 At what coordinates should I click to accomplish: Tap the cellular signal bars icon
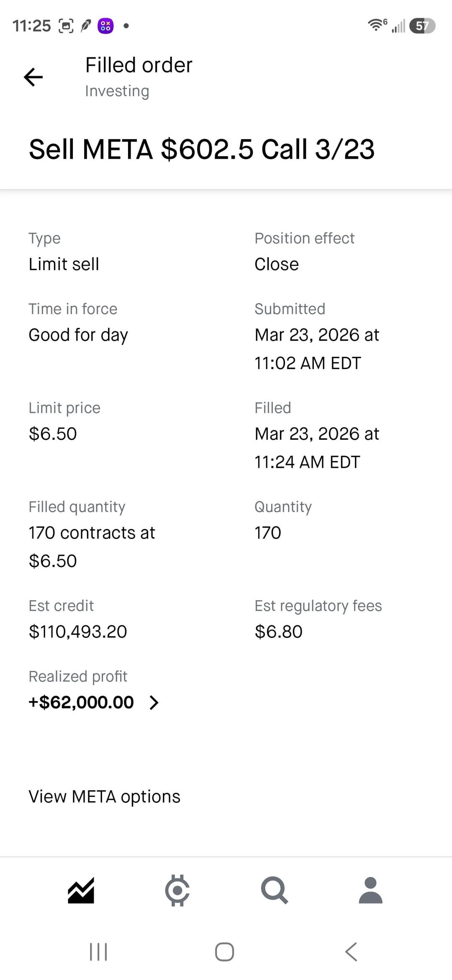click(398, 26)
